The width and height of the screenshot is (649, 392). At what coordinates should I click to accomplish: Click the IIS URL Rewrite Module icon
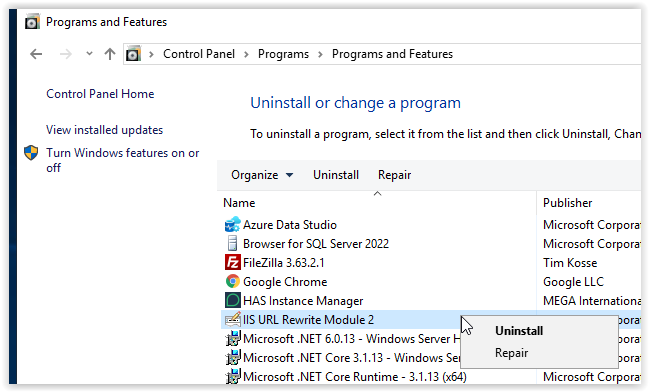[x=233, y=320]
